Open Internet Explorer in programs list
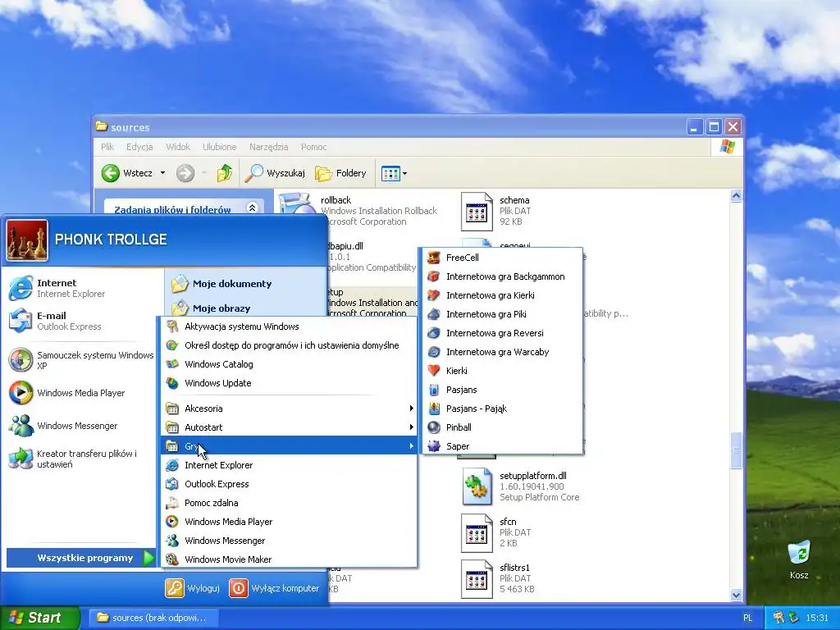The image size is (840, 630). [x=289, y=465]
